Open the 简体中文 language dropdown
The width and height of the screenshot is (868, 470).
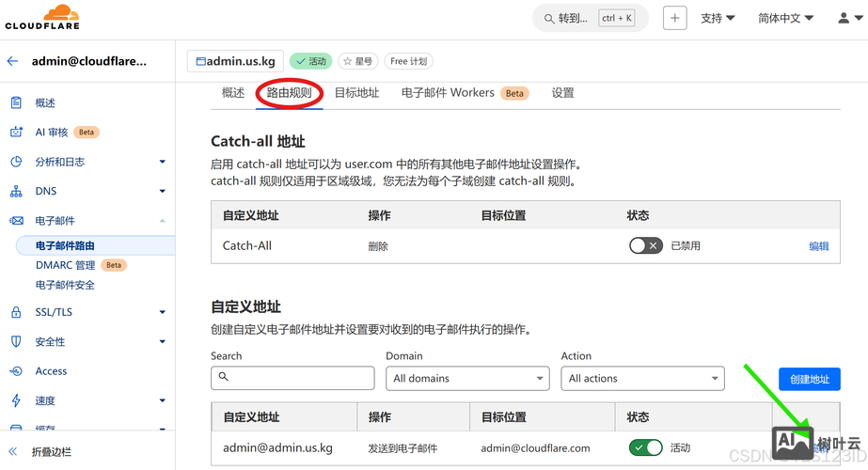point(785,18)
